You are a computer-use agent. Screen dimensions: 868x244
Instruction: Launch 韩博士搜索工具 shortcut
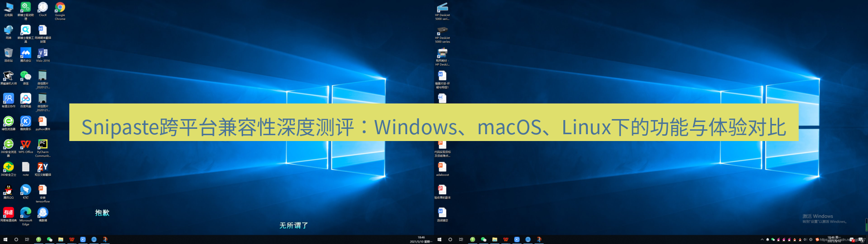[25, 34]
